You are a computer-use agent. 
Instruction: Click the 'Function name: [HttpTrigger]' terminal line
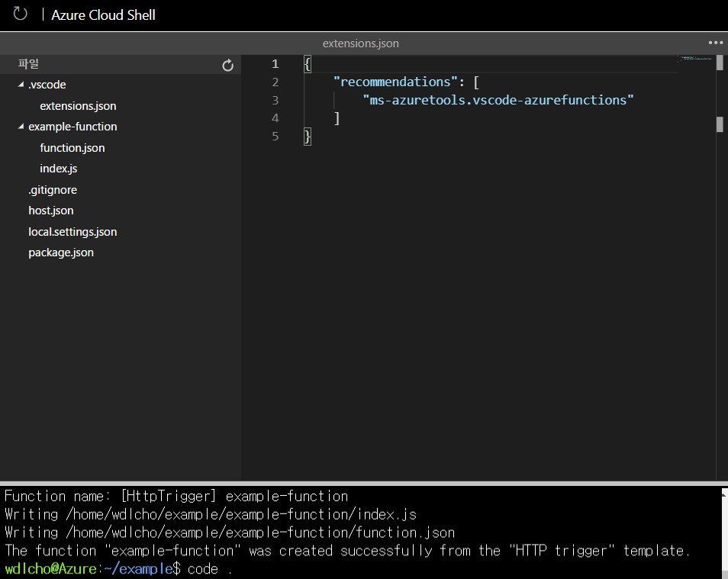(176, 497)
